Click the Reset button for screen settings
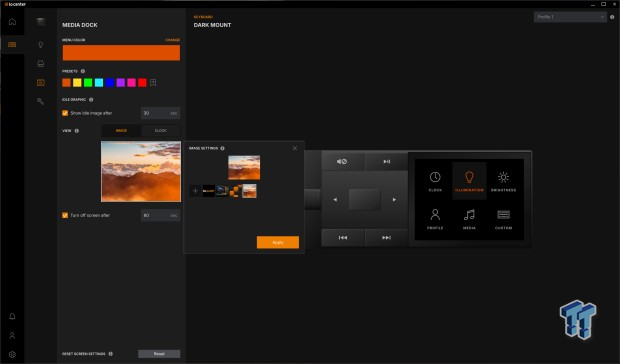 pyautogui.click(x=159, y=354)
